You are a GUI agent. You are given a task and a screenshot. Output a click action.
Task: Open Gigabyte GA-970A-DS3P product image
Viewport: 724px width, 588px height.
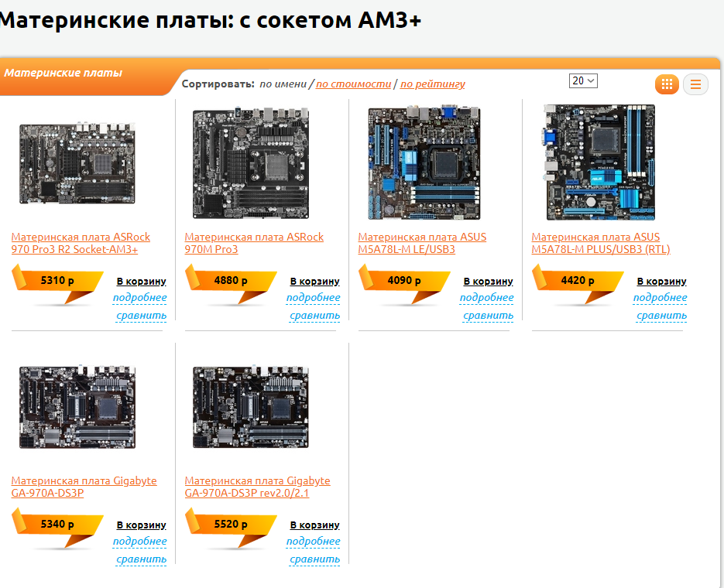click(x=77, y=407)
